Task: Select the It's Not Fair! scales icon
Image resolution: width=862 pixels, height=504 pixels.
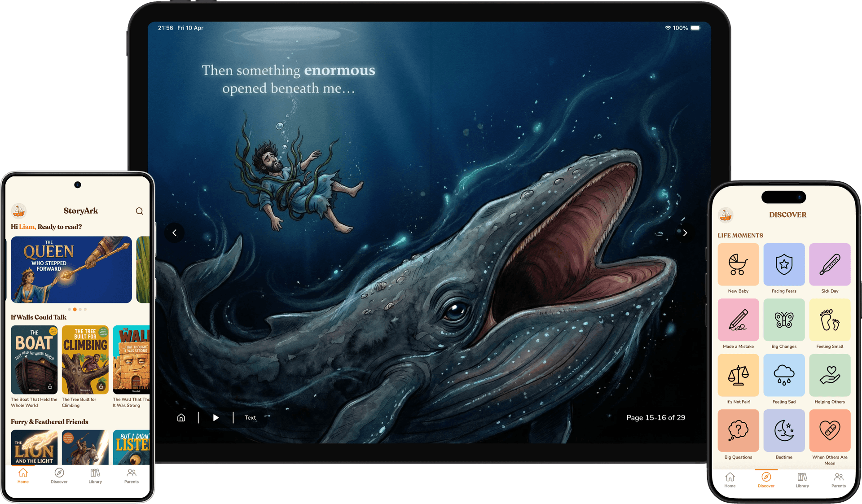Action: [x=738, y=375]
